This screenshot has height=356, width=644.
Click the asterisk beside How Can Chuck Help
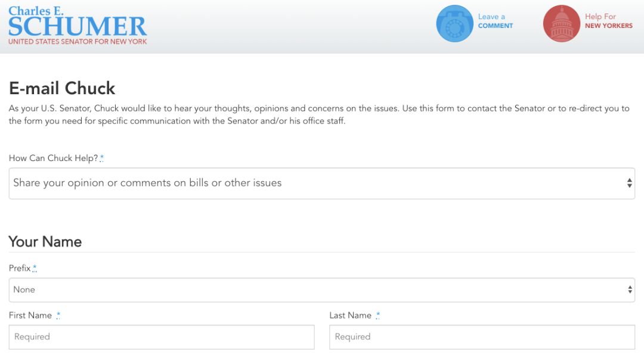coord(102,158)
